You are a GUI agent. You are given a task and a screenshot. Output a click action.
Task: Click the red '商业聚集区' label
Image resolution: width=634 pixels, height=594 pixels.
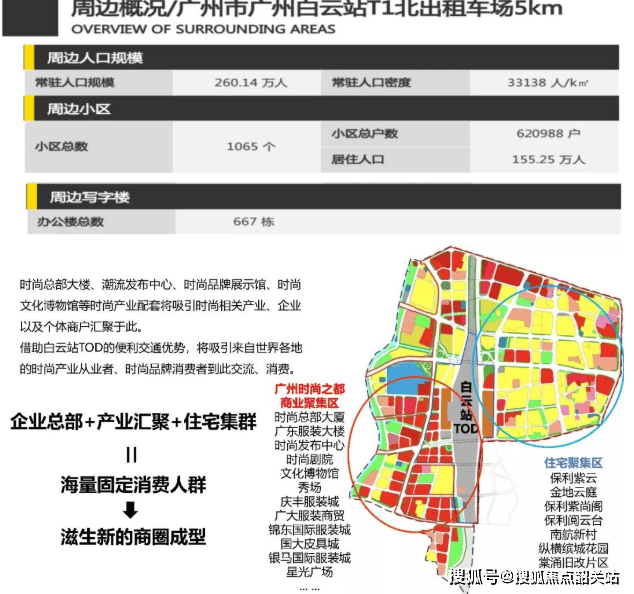pos(309,403)
